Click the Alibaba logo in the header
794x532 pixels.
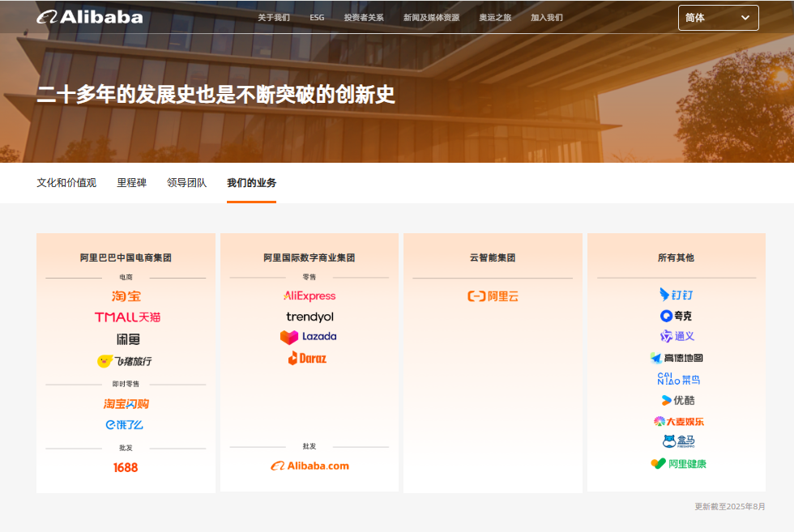pyautogui.click(x=90, y=17)
